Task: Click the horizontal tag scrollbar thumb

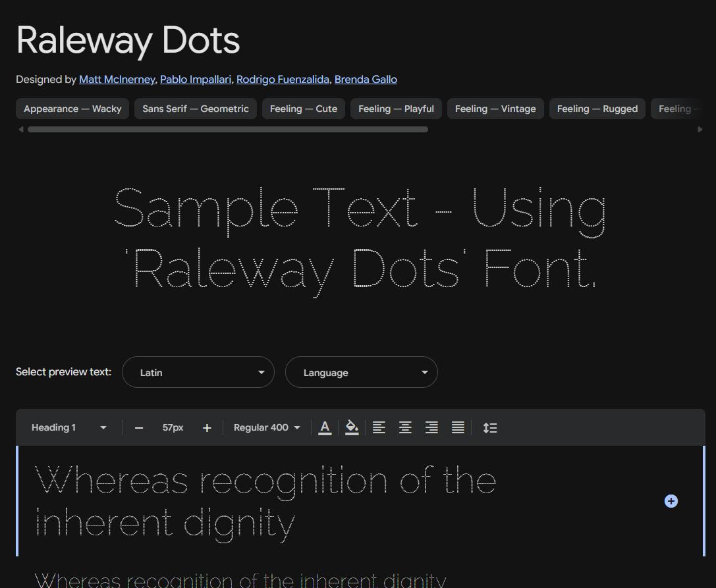Action: tap(228, 130)
